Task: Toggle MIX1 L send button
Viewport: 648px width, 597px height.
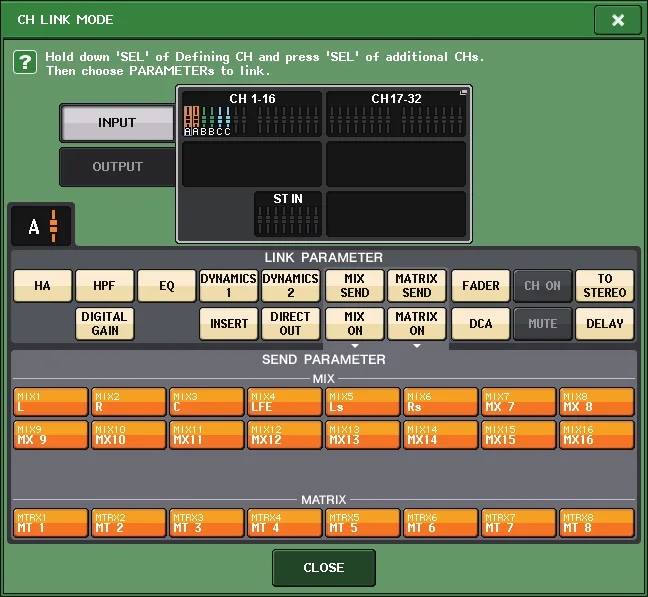Action: pyautogui.click(x=51, y=402)
